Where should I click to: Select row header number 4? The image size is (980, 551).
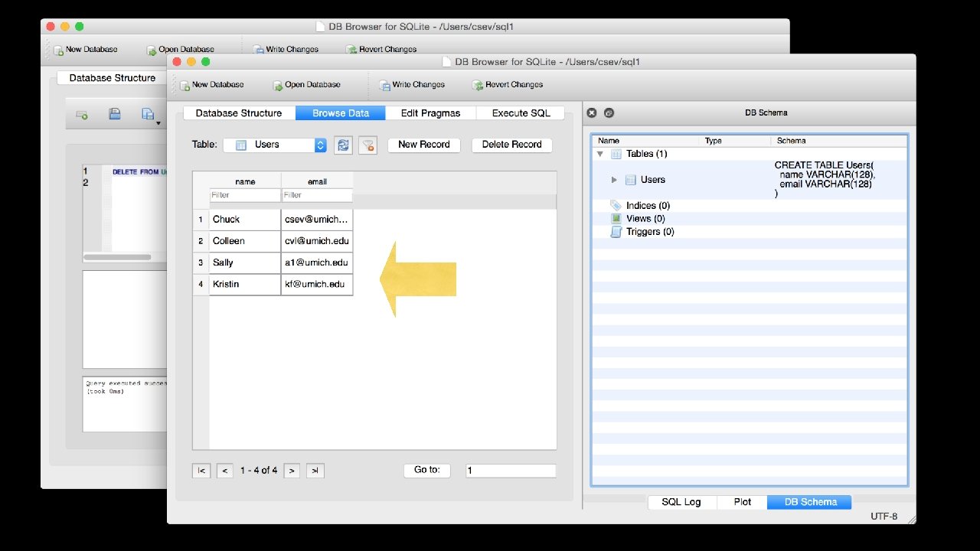click(201, 284)
